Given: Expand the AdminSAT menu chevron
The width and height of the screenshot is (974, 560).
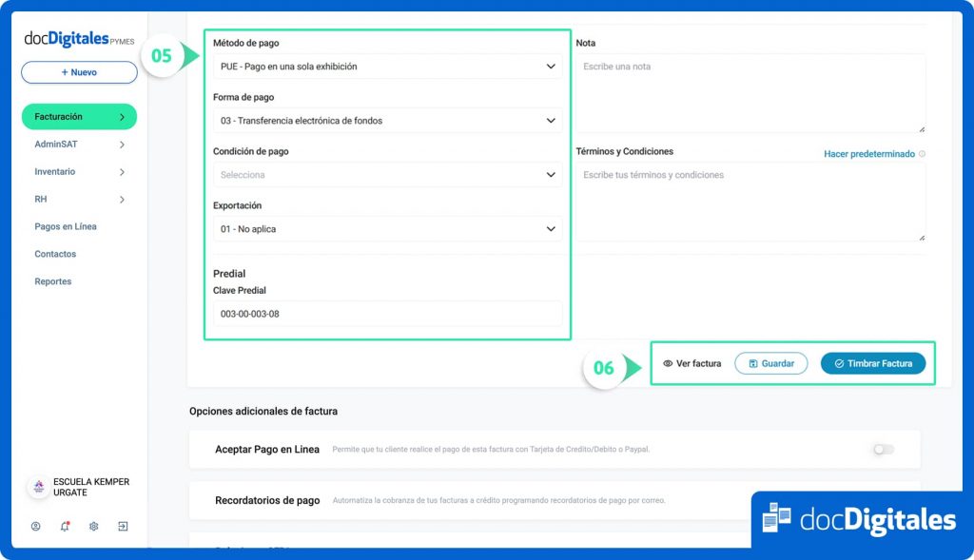Looking at the screenshot, I should pyautogui.click(x=123, y=145).
